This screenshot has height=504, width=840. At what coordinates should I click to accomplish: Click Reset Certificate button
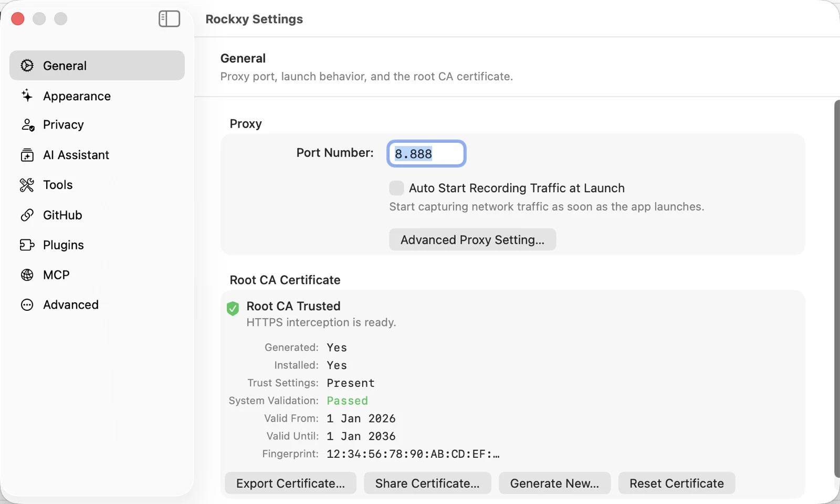click(677, 483)
